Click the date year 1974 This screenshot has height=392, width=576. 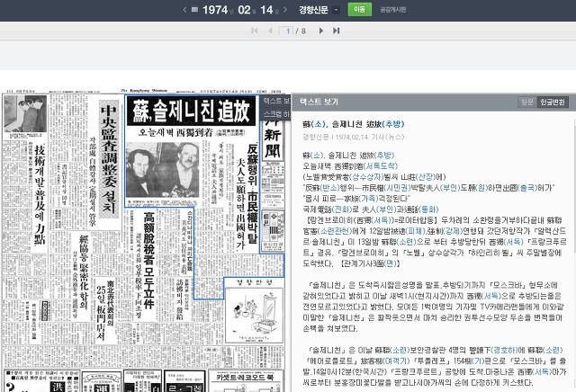pyautogui.click(x=215, y=10)
